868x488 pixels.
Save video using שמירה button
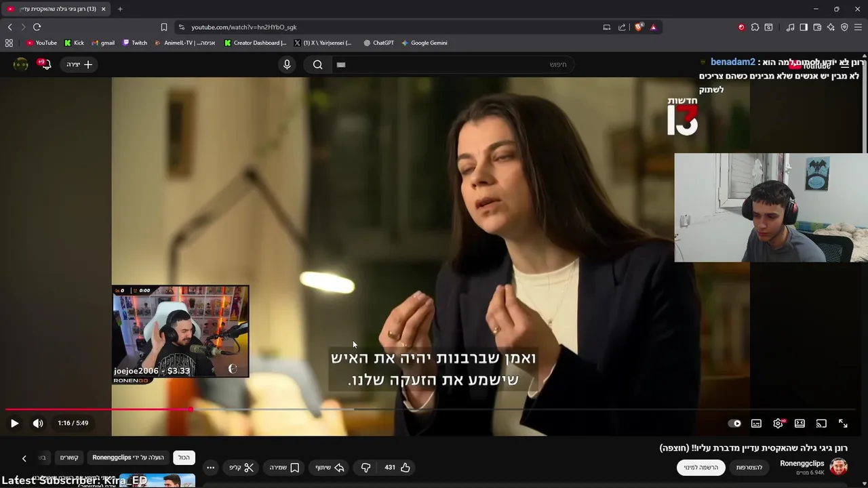click(284, 468)
